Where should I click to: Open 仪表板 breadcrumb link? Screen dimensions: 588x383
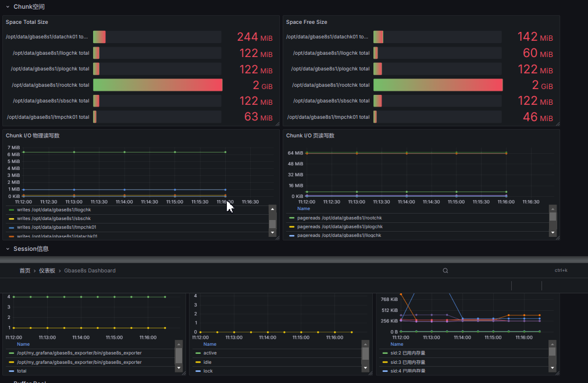47,271
